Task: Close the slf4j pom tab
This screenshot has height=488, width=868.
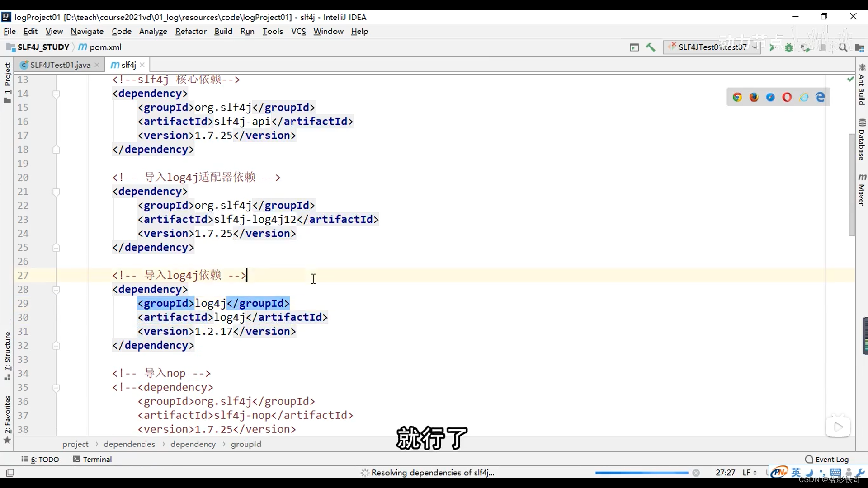Action: [142, 65]
